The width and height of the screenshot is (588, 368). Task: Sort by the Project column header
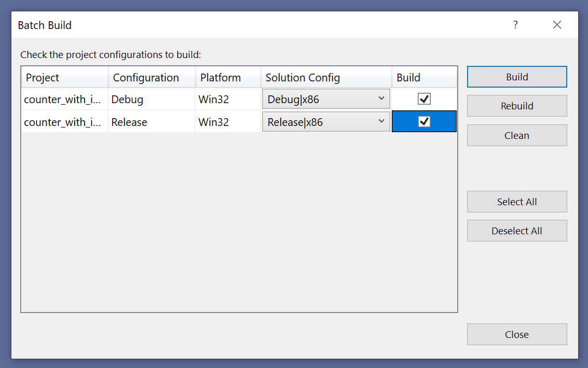tap(64, 78)
